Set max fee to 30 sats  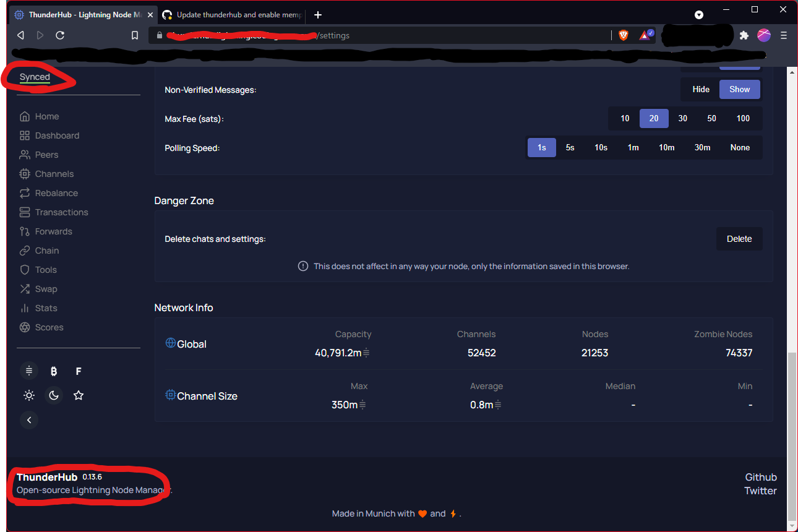click(x=683, y=118)
